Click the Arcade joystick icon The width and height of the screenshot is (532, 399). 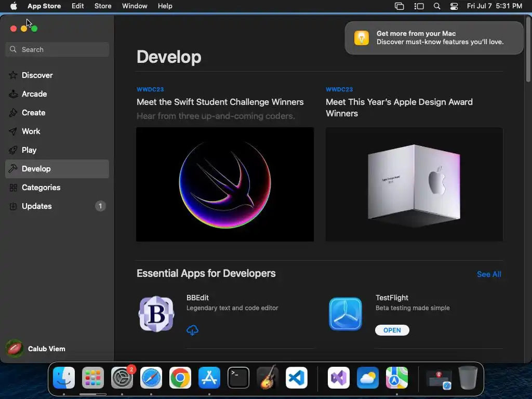coord(13,94)
